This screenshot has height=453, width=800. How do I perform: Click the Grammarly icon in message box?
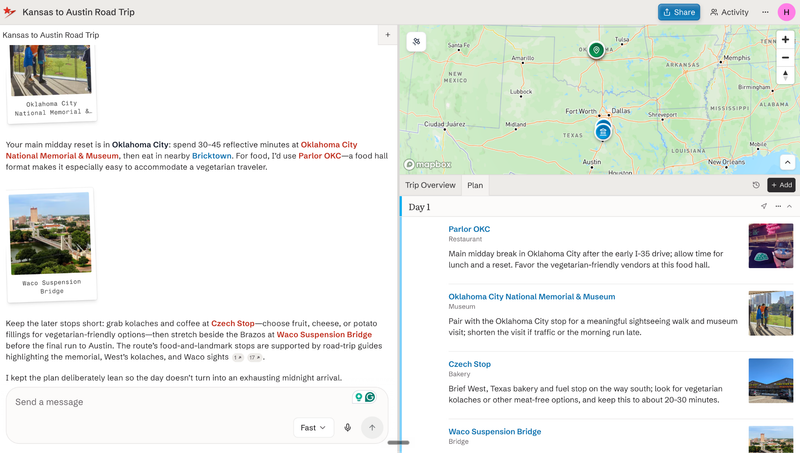click(x=370, y=397)
